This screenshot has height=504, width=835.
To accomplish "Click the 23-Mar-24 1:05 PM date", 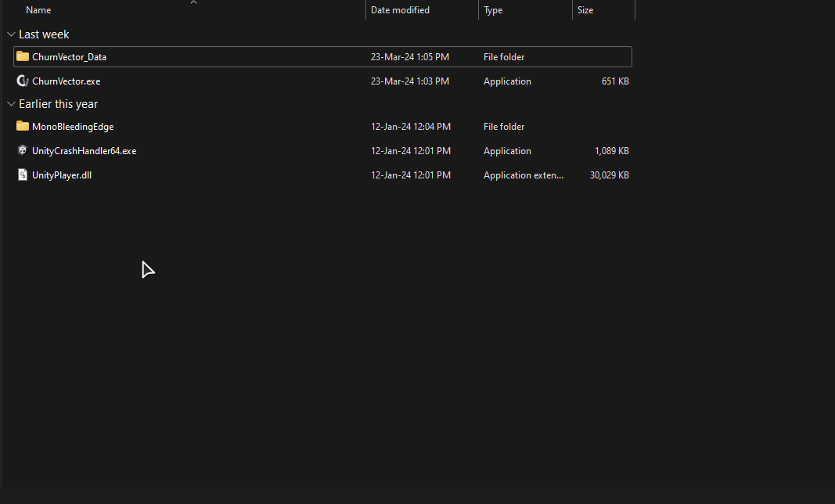I will [409, 57].
